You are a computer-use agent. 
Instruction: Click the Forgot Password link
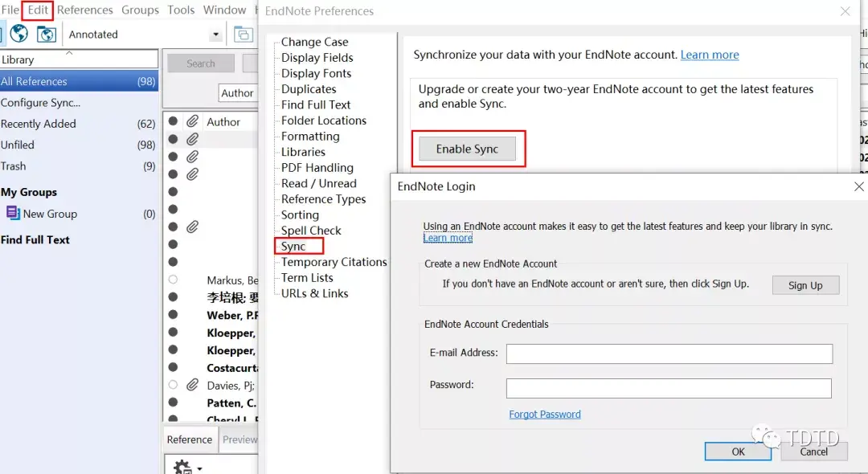pyautogui.click(x=545, y=415)
